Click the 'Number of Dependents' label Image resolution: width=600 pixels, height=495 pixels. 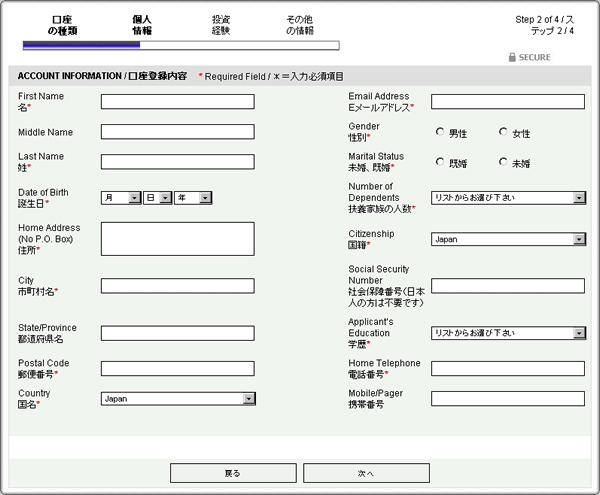click(x=374, y=192)
